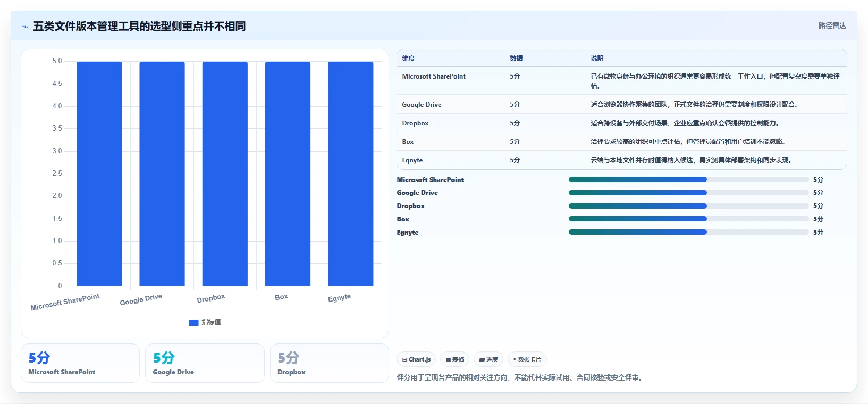Click the 维度 column header
868x404 pixels.
click(408, 58)
